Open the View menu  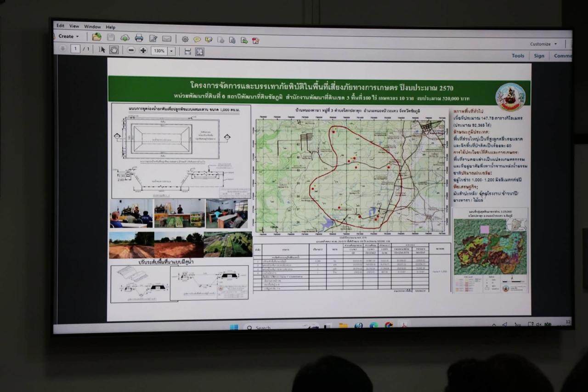[x=74, y=26]
